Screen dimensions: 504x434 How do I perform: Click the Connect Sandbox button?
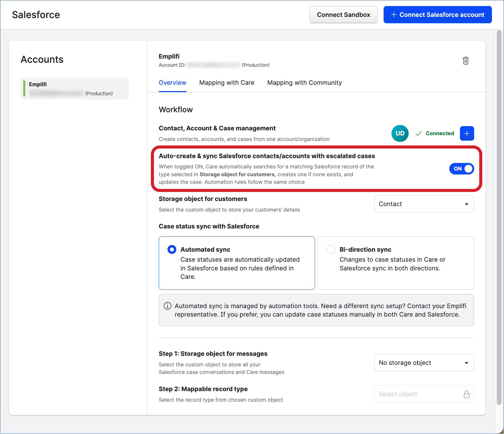click(x=343, y=14)
